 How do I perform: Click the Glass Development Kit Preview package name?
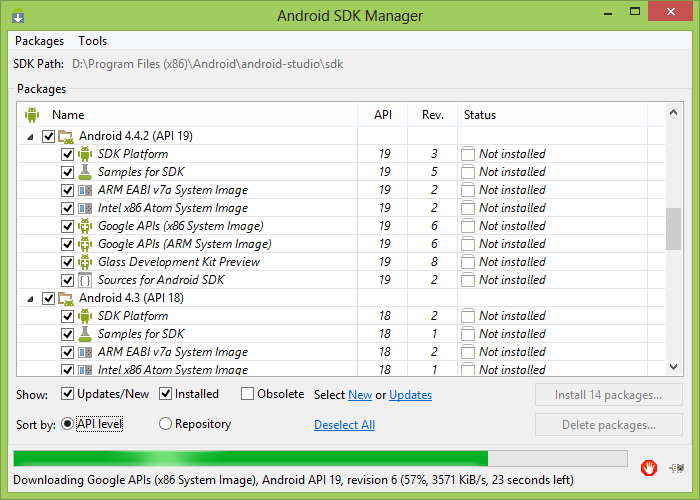[x=179, y=262]
